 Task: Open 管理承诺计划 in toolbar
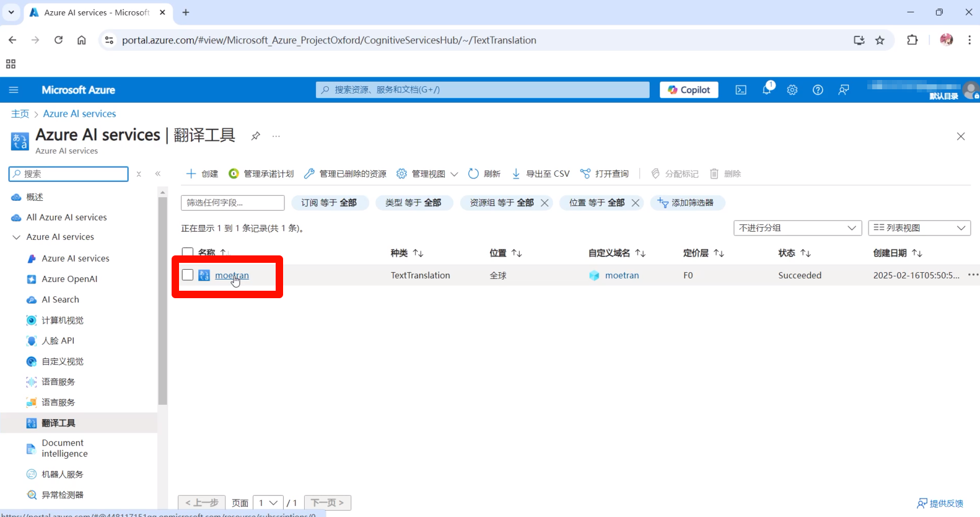click(261, 174)
